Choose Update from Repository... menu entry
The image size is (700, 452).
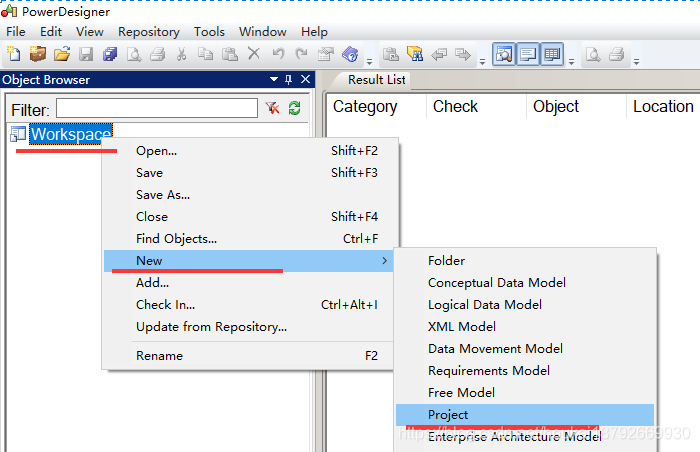[x=249, y=326]
